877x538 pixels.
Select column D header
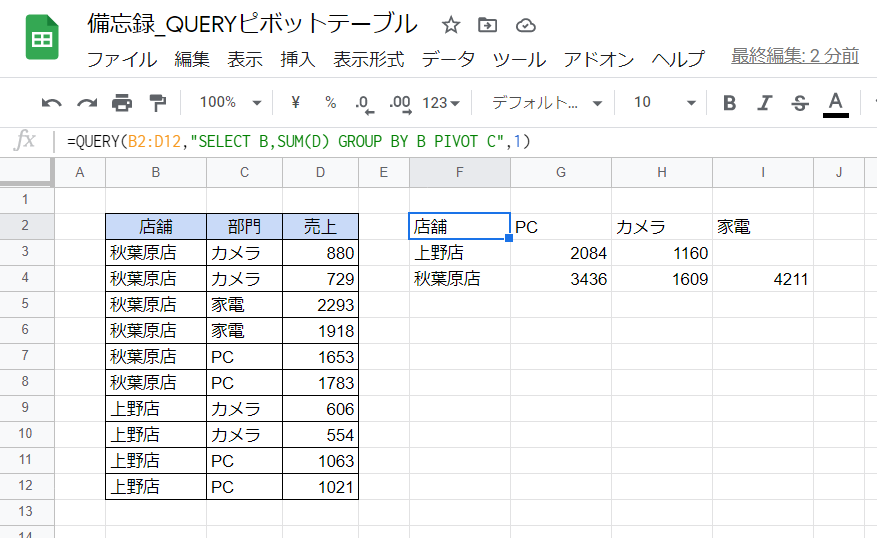click(320, 172)
